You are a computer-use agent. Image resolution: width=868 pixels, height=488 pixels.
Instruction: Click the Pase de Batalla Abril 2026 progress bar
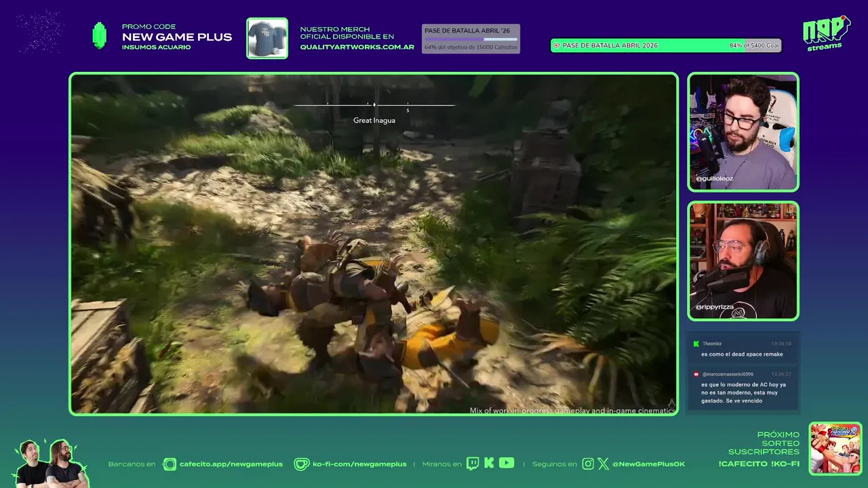coord(666,45)
